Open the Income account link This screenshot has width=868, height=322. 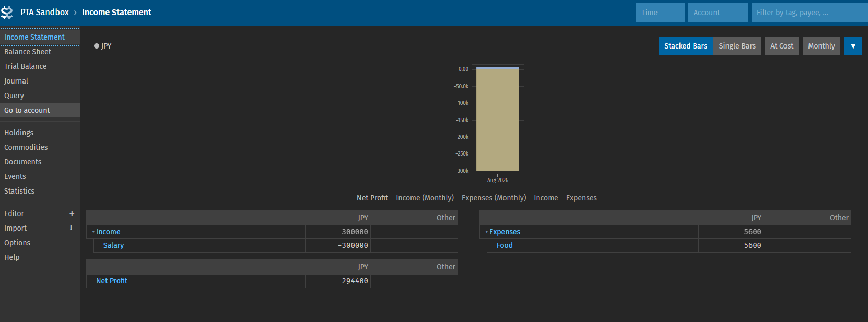[x=108, y=232]
